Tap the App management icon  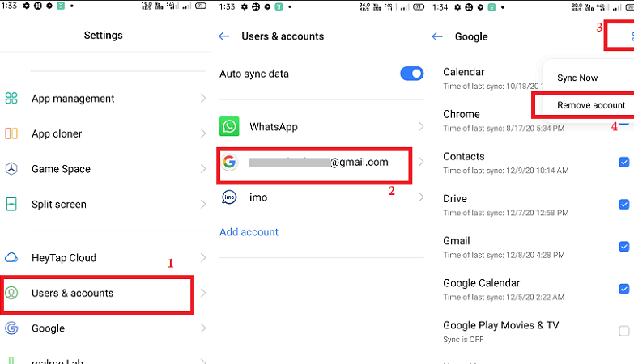(x=11, y=98)
